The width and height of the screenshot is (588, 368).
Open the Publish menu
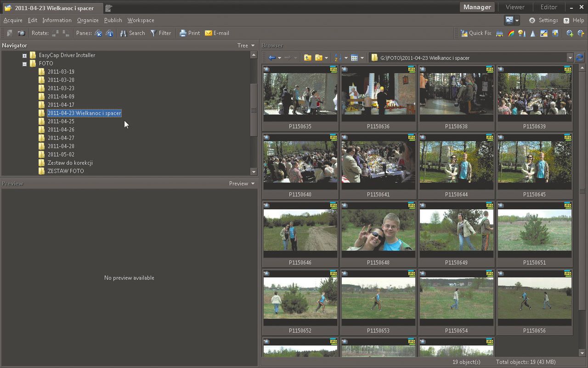pos(113,20)
